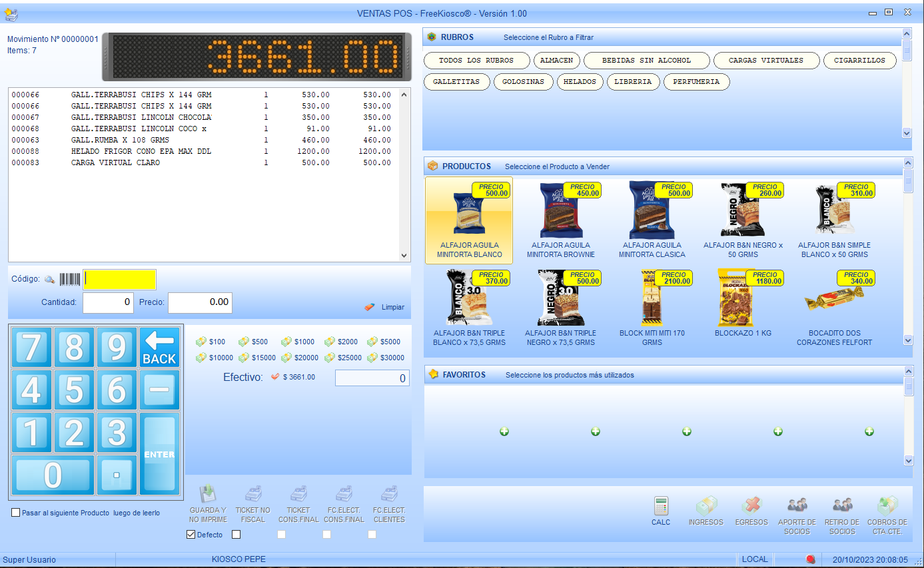924x568 pixels.
Task: Click the Rubros panel scroll-down arrow
Action: [907, 133]
